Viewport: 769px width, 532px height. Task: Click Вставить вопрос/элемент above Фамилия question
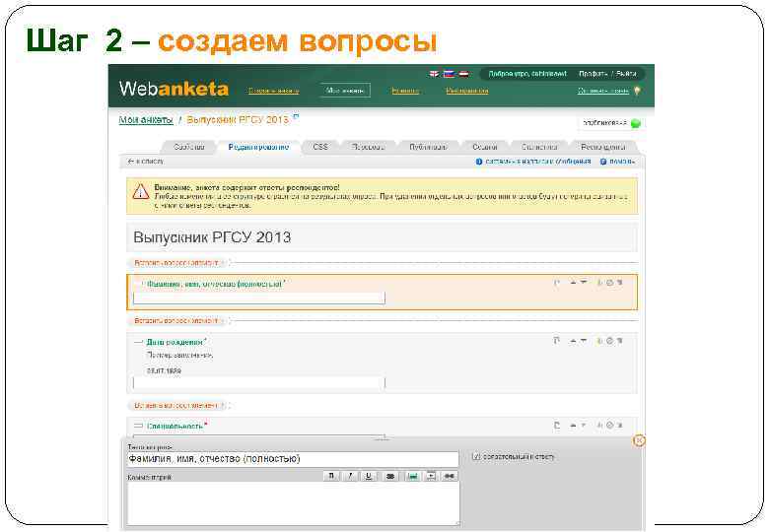pyautogui.click(x=176, y=263)
